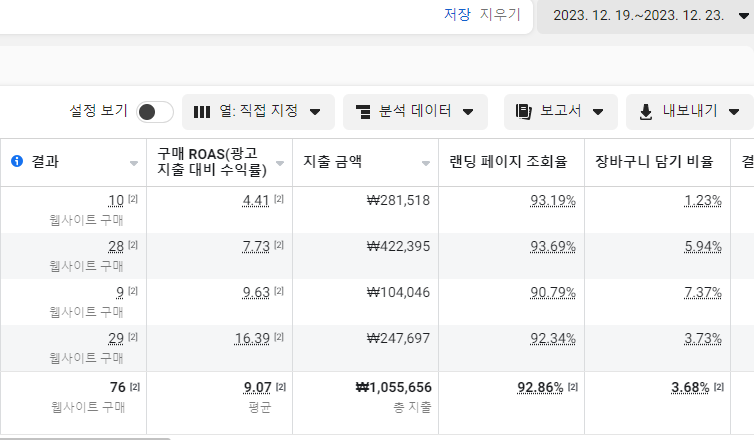
Task: Click the 저장 link
Action: (x=457, y=14)
